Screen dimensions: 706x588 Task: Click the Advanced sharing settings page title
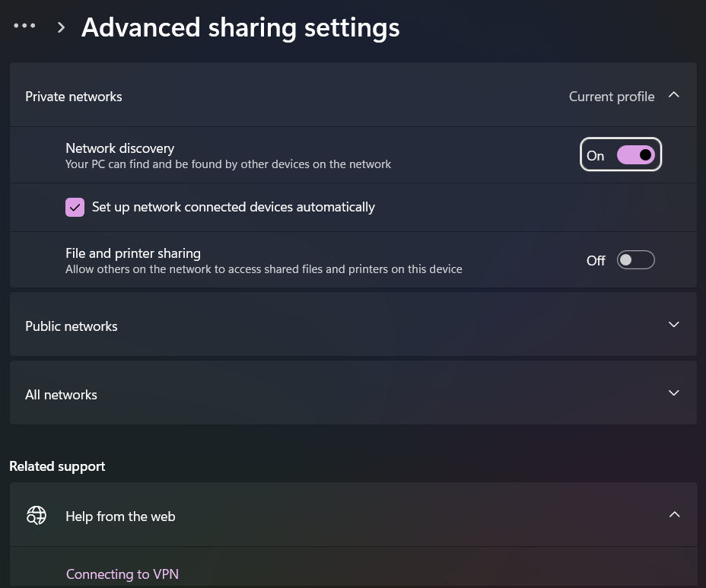(240, 27)
